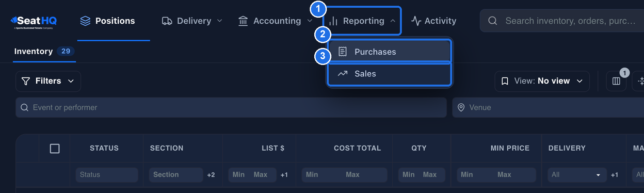Open the columns layout button
Image resolution: width=644 pixels, height=193 pixels.
click(x=616, y=81)
